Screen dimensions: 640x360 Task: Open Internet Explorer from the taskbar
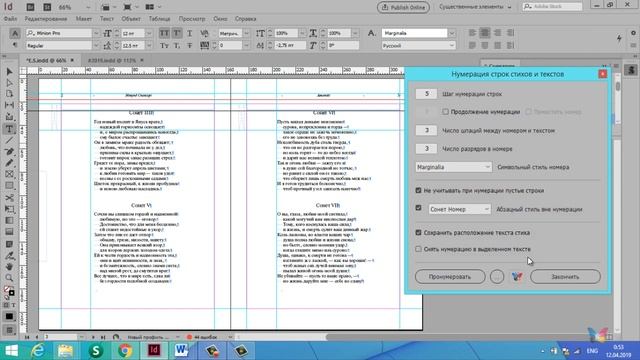38,351
